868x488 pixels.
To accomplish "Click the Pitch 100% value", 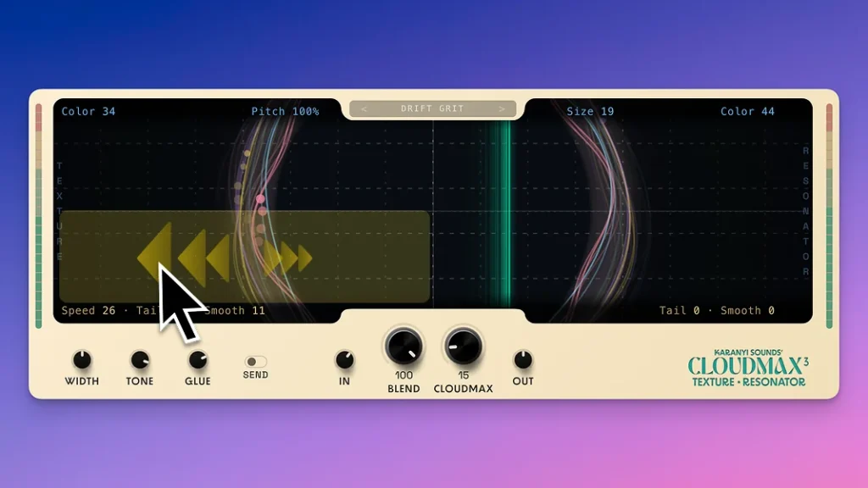I will point(285,111).
